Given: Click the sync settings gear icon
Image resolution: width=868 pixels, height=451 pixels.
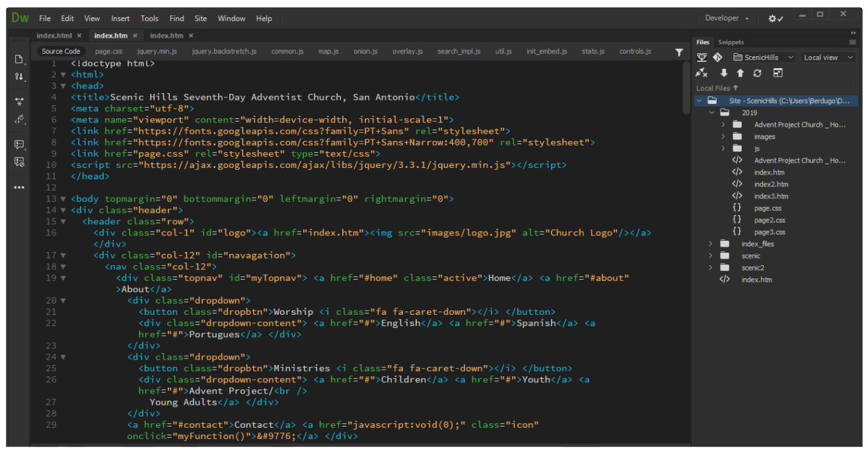Looking at the screenshot, I should [x=776, y=19].
